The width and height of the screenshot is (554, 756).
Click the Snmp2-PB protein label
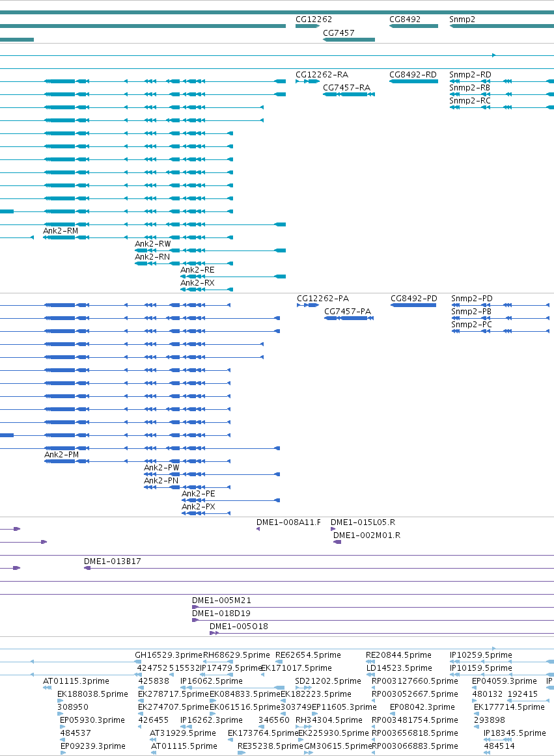pos(471,312)
